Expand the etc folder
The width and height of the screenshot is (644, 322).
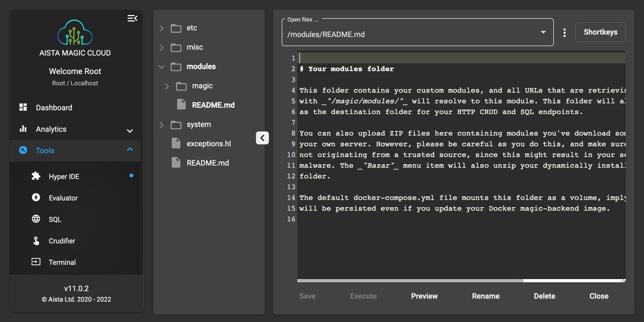point(162,28)
